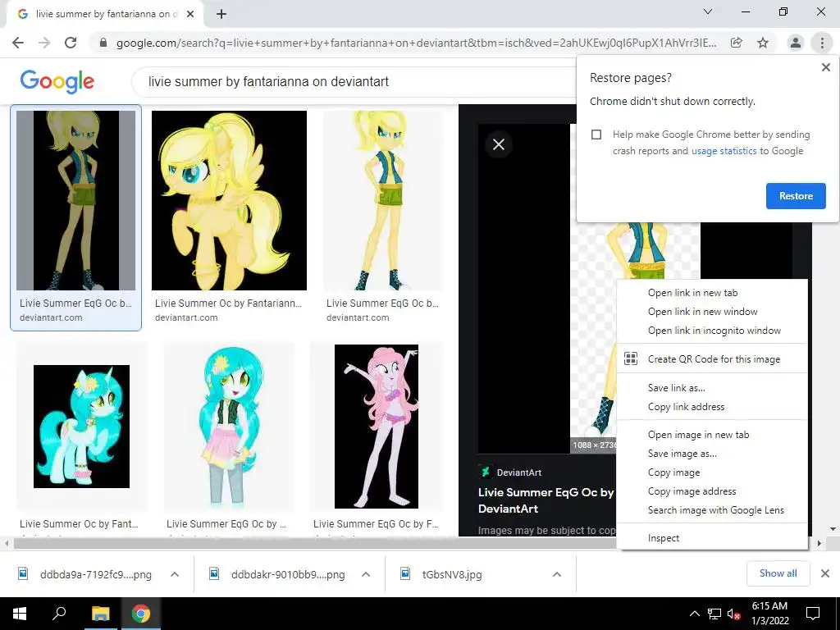Click the scrollbar down arrow
The image size is (840, 630).
pyautogui.click(x=833, y=529)
